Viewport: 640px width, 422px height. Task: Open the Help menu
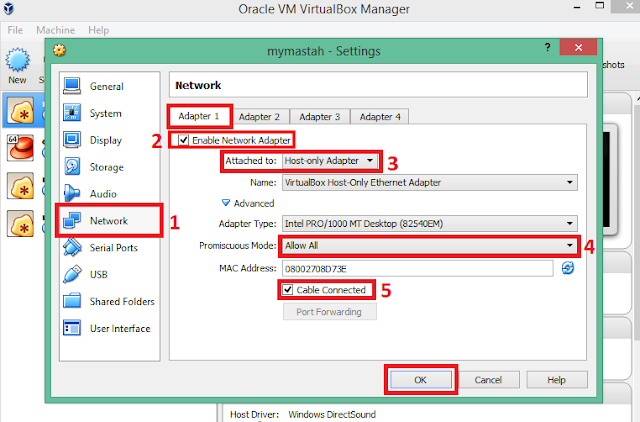coord(98,30)
